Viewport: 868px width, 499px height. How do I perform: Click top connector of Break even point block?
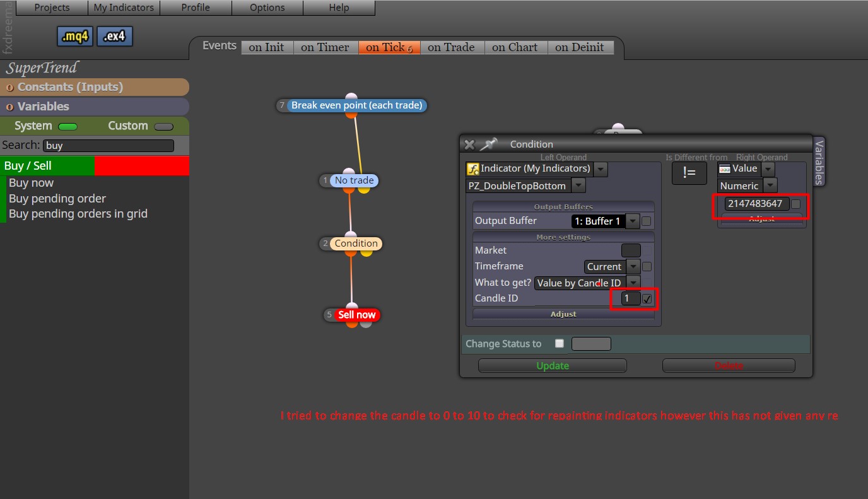click(351, 97)
